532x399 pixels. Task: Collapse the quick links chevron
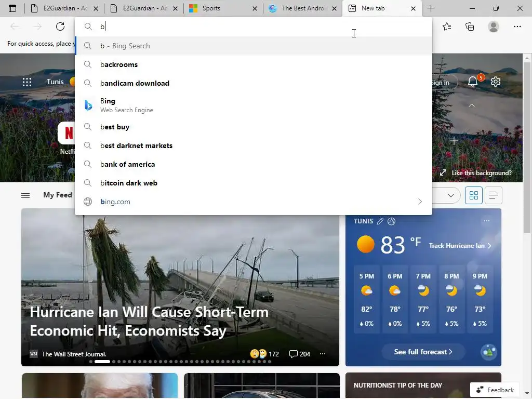[472, 105]
